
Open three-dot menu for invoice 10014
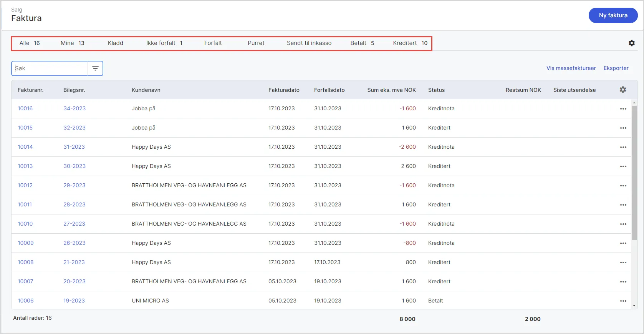pos(623,147)
